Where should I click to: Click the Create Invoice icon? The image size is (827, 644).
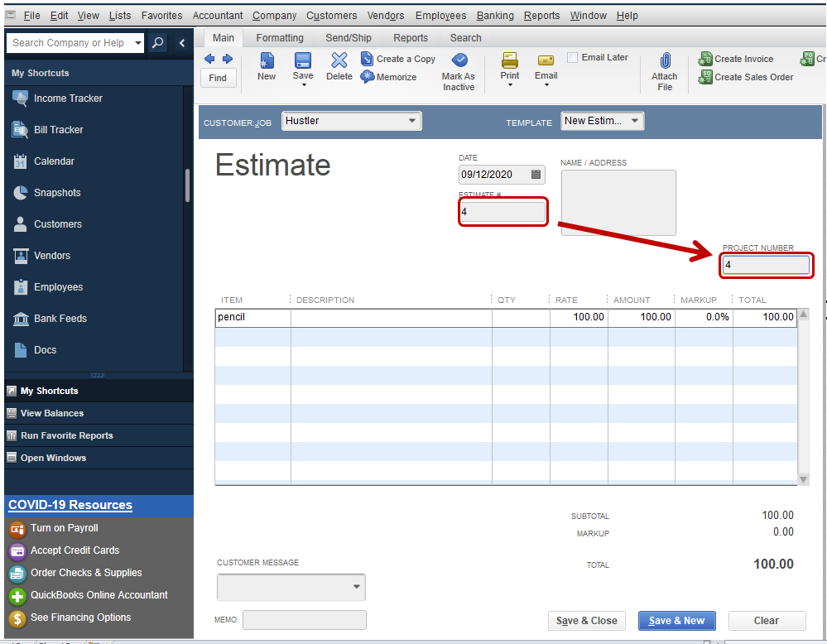point(705,59)
